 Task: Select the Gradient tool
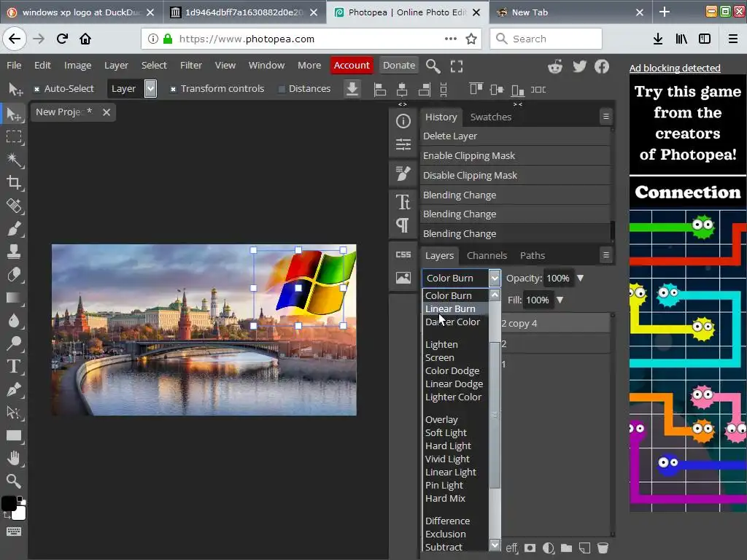tap(14, 297)
